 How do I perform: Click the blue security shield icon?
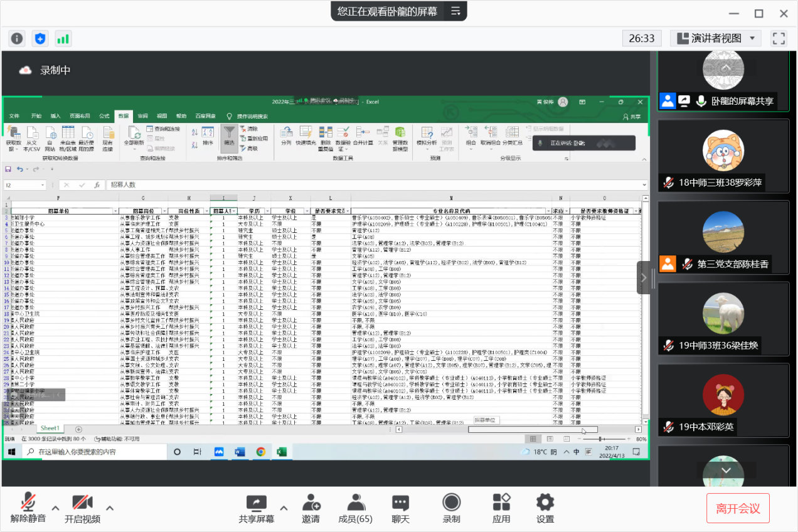pos(40,38)
